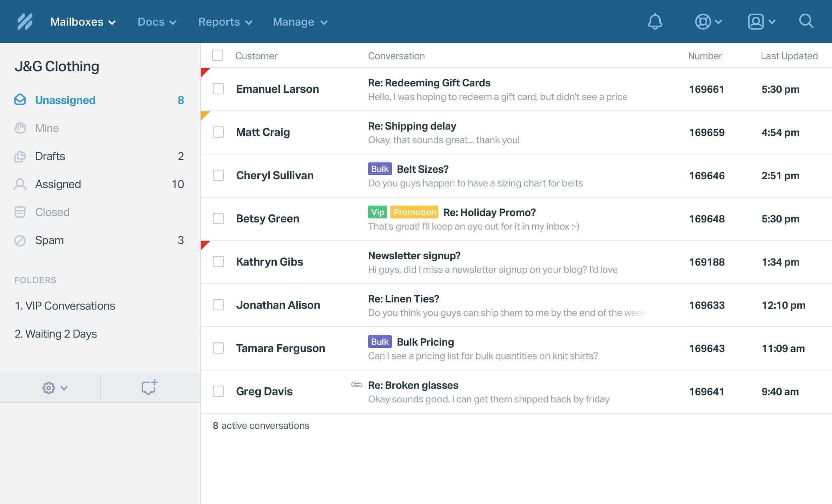This screenshot has height=504, width=832.
Task: Click the Conversation column header
Action: click(396, 56)
